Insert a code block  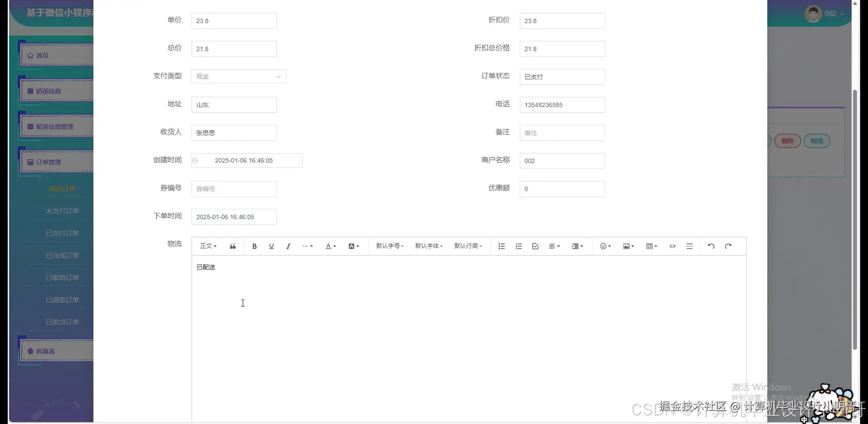point(673,246)
